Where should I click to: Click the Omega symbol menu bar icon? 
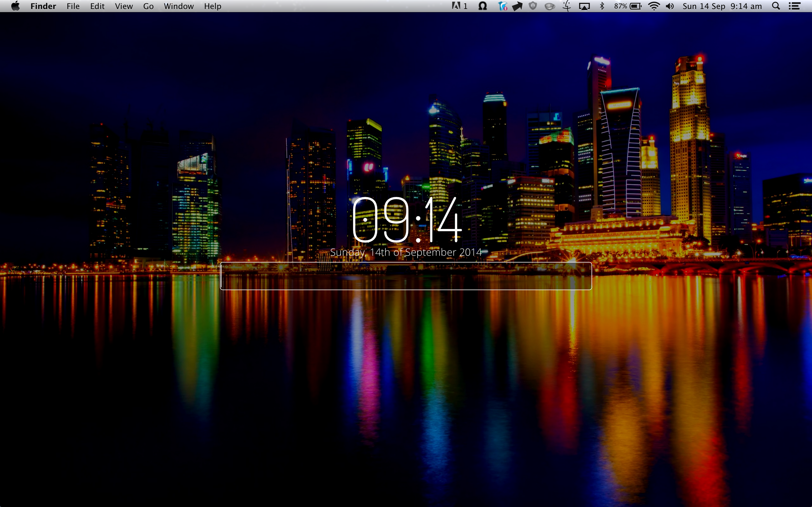[482, 6]
